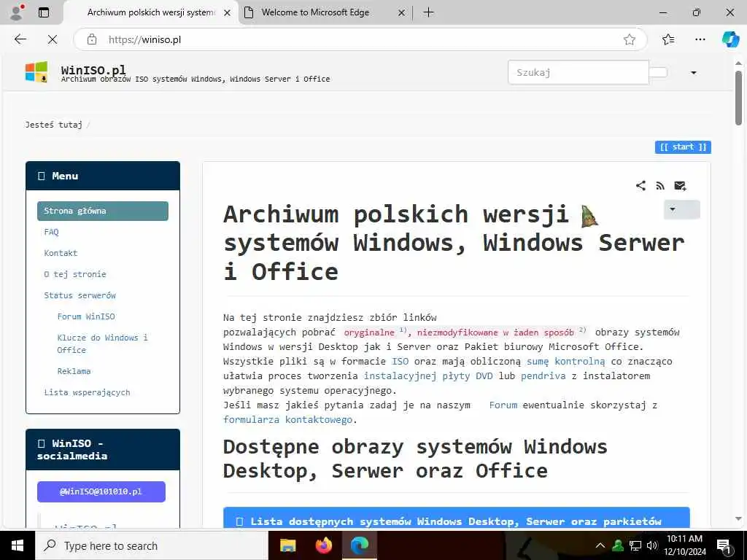
Task: Go back with the browser back arrow
Action: [x=20, y=39]
